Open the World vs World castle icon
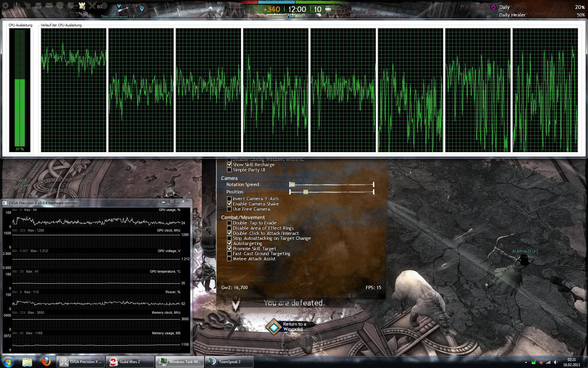The width and height of the screenshot is (588, 368). pos(82,6)
